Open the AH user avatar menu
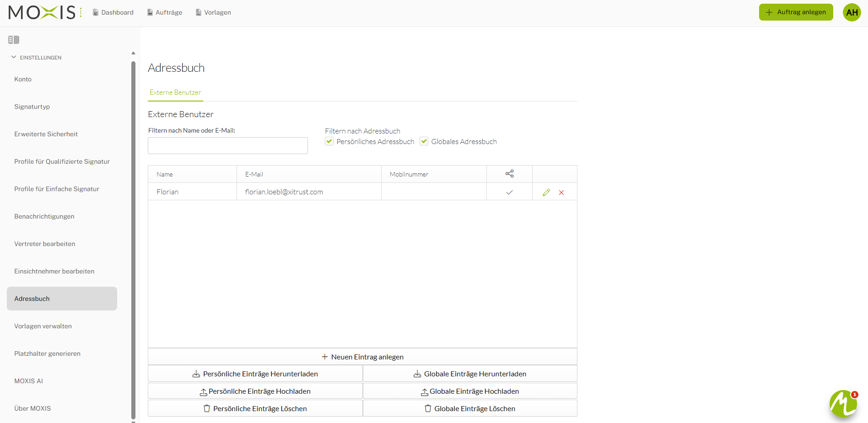The image size is (868, 423). click(x=852, y=12)
